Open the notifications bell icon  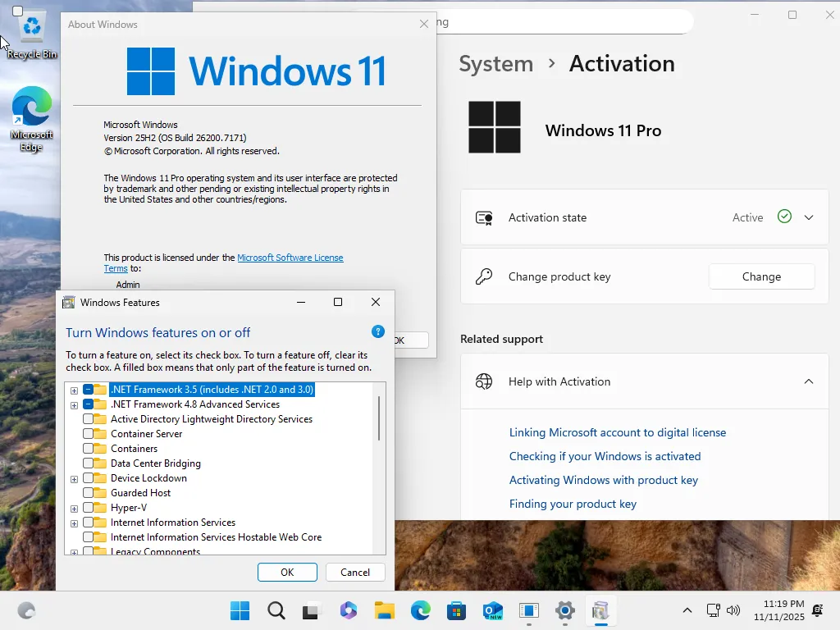(818, 610)
